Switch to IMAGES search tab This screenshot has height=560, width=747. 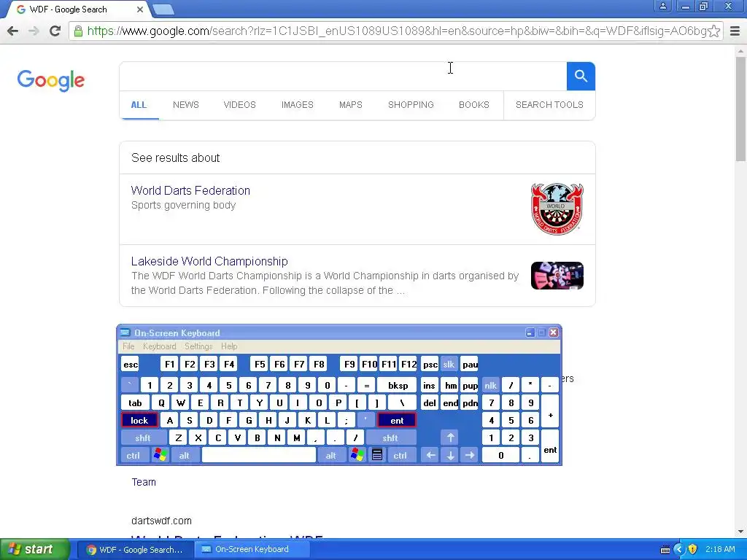coord(298,105)
